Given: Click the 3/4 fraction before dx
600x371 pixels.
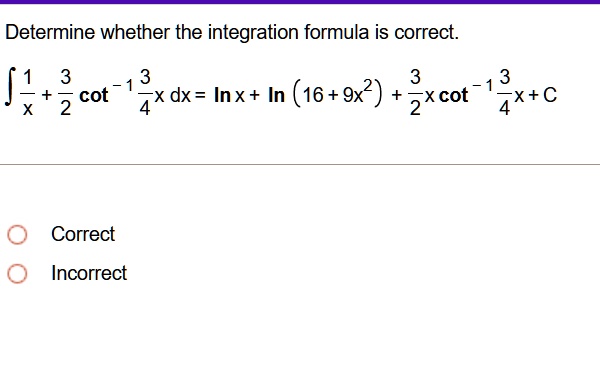Looking at the screenshot, I should click(x=145, y=93).
